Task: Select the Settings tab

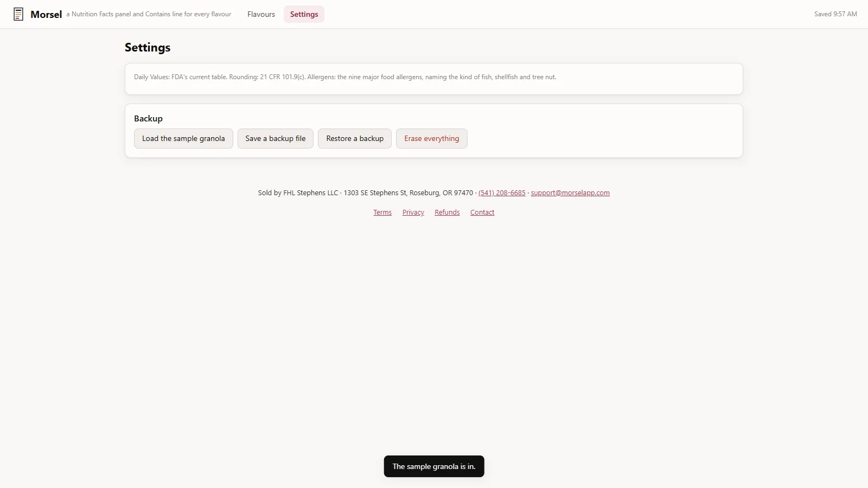Action: pos(304,14)
